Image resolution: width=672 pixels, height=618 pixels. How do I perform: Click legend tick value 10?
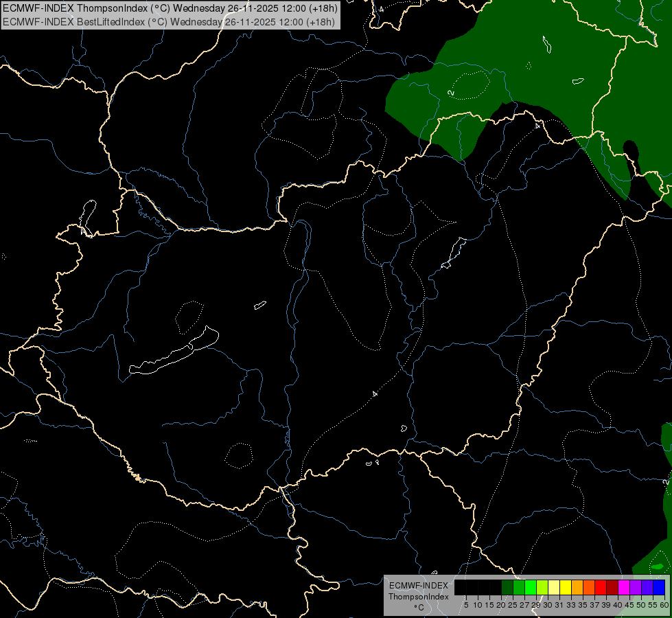[478, 605]
